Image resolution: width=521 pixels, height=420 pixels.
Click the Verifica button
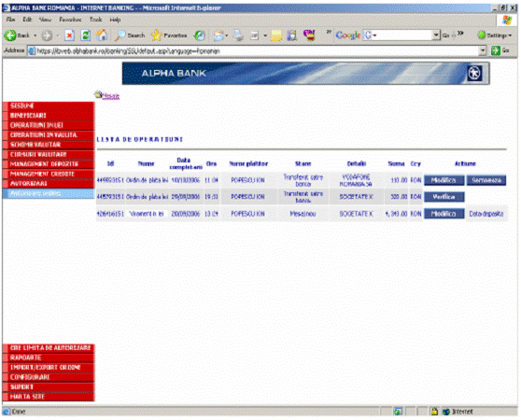444,197
